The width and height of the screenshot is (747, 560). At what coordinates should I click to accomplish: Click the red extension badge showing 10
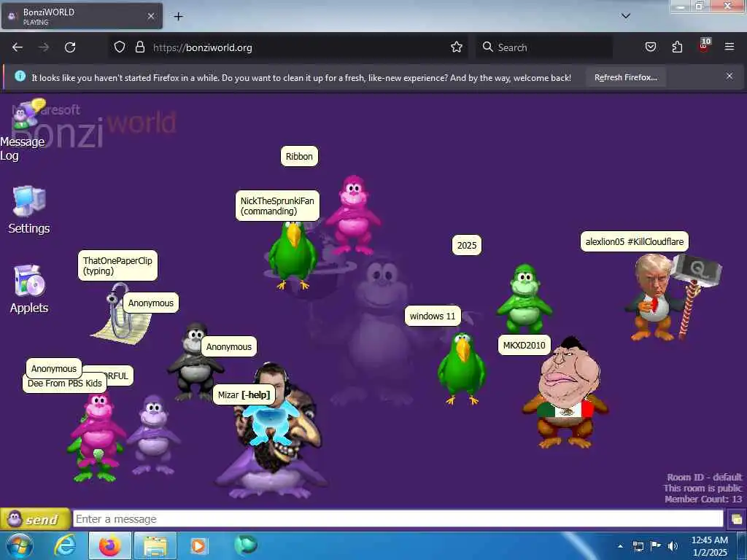704,45
